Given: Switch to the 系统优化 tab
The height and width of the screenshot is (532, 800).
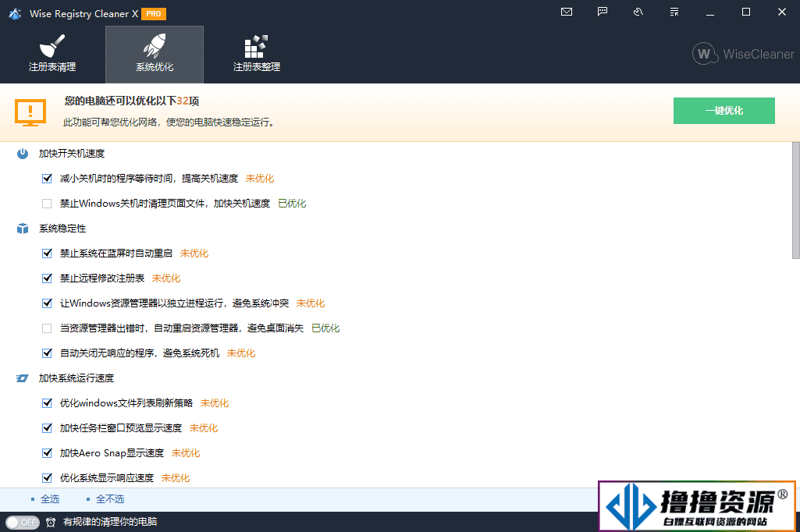Looking at the screenshot, I should click(x=155, y=54).
